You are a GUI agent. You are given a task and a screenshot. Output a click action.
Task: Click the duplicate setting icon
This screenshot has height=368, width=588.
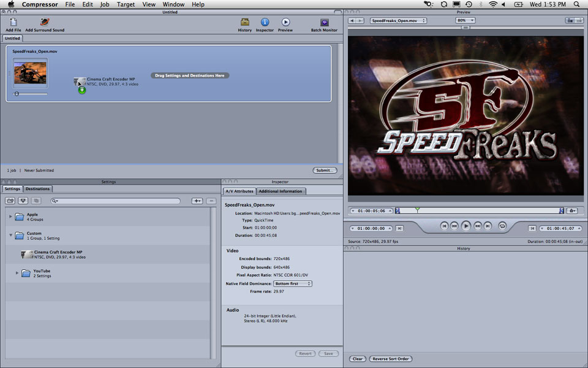36,201
